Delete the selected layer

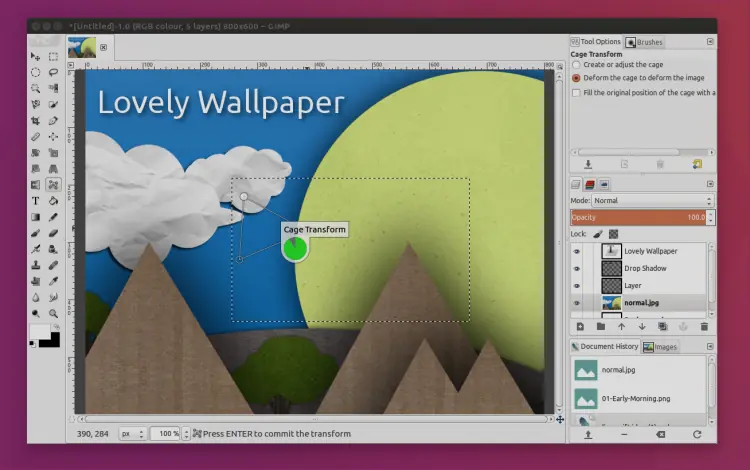point(704,326)
